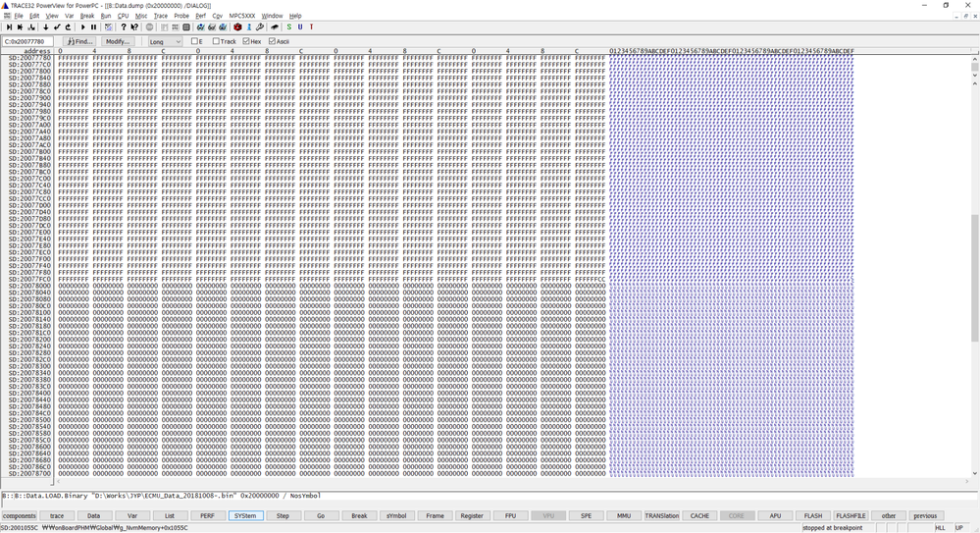
Task: Open the Long width dropdown
Action: point(165,42)
